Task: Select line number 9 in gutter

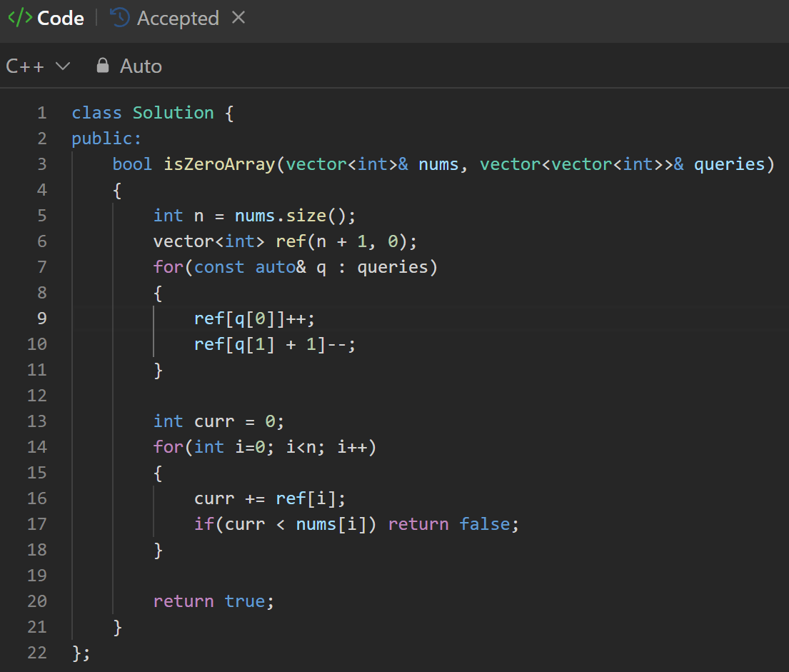Action: 41,318
